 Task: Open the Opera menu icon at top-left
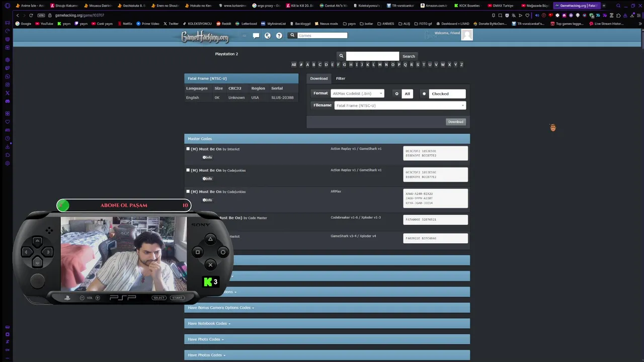pos(7,6)
